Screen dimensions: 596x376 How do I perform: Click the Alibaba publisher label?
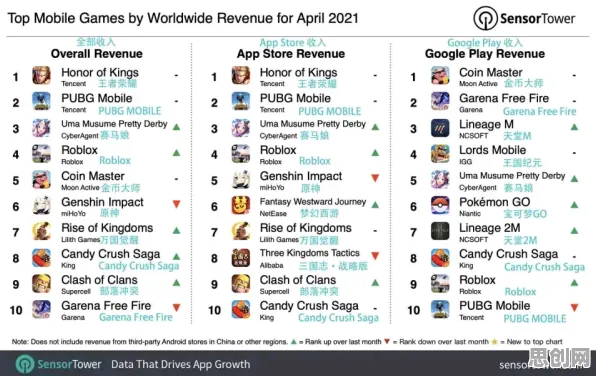point(271,265)
